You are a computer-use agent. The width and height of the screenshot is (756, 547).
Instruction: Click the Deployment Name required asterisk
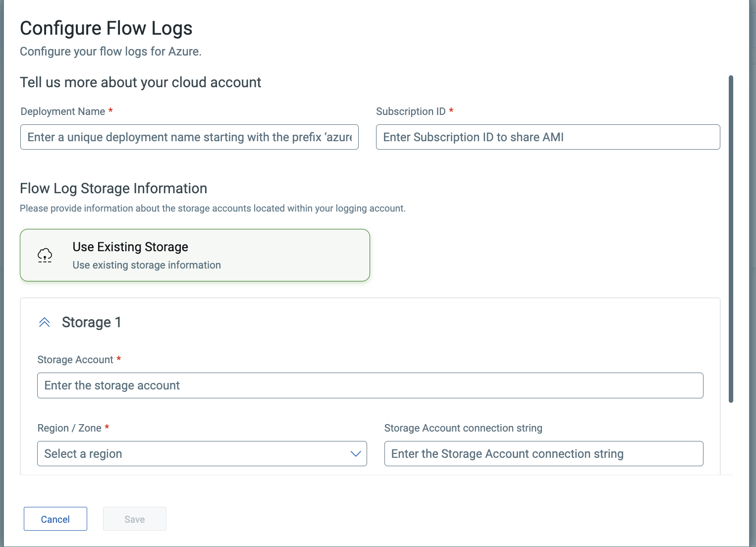[x=110, y=111]
